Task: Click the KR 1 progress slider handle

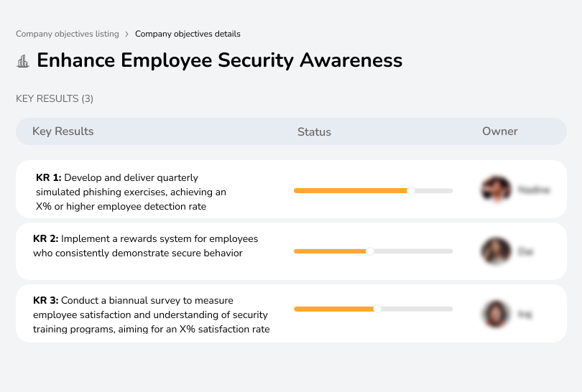Action: [411, 190]
